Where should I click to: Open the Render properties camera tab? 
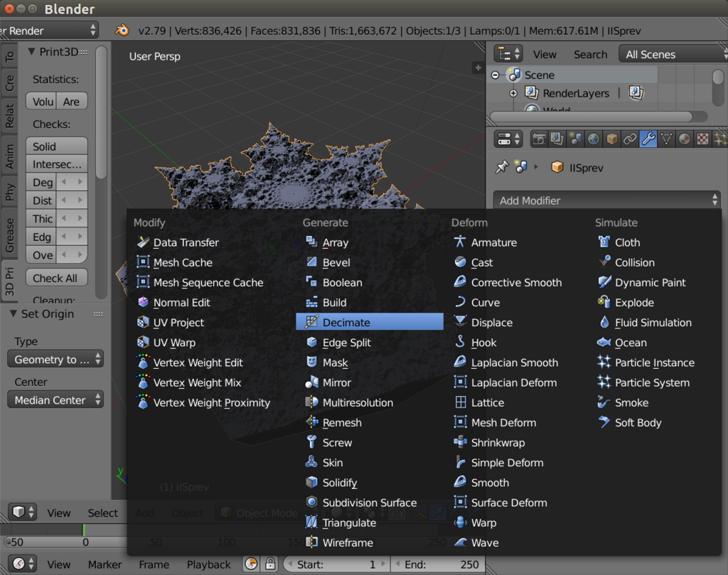539,139
